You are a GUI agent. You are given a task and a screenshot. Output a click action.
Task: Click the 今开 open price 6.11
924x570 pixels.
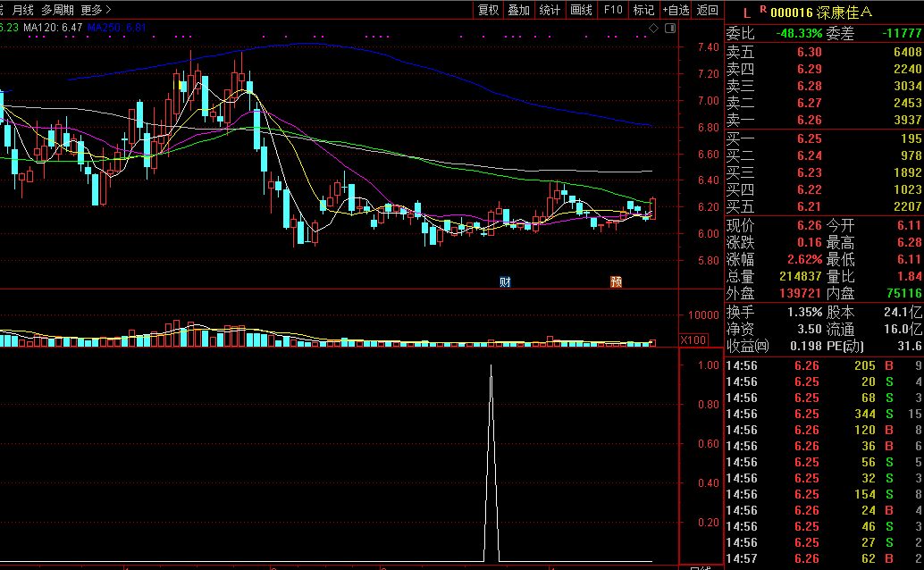(910, 226)
